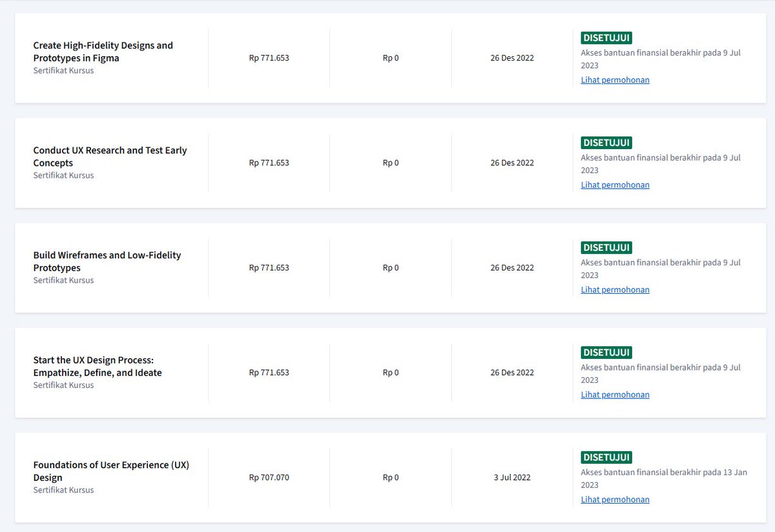775x532 pixels.
Task: Open Lihat permohonan for Start the UX Design Process
Action: point(615,394)
